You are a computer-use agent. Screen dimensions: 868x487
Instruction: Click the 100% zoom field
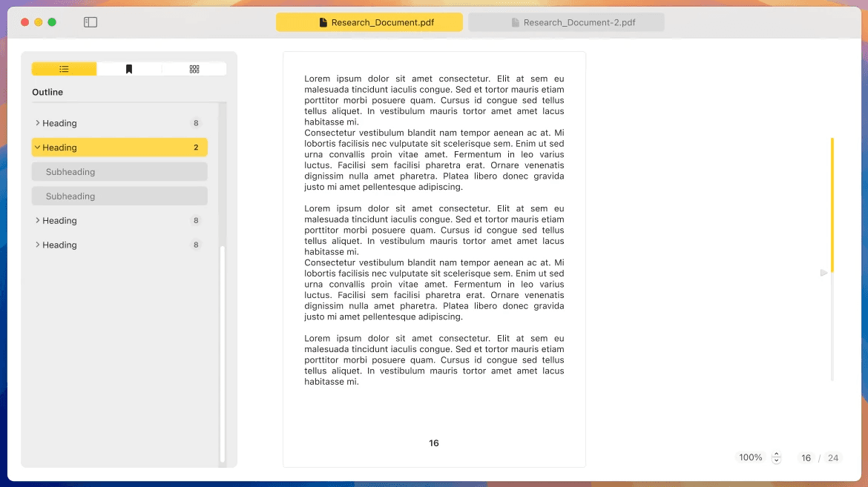pos(751,457)
